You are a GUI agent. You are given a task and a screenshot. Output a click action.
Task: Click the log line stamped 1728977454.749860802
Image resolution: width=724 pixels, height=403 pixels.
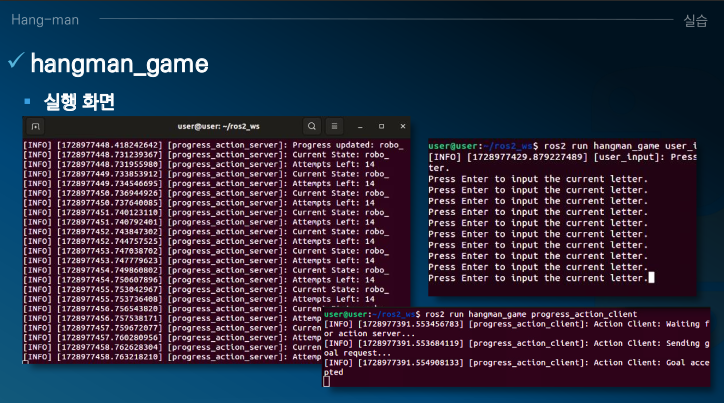click(206, 270)
